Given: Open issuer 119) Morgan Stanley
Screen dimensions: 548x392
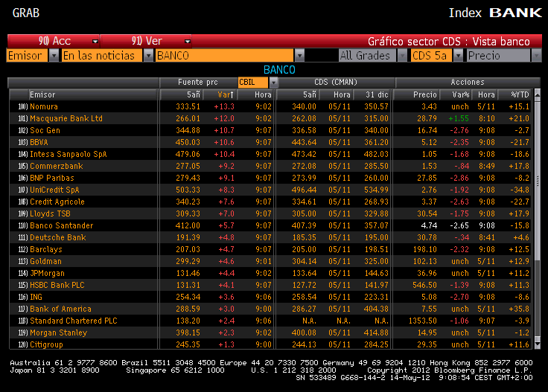Looking at the screenshot, I should point(58,332).
